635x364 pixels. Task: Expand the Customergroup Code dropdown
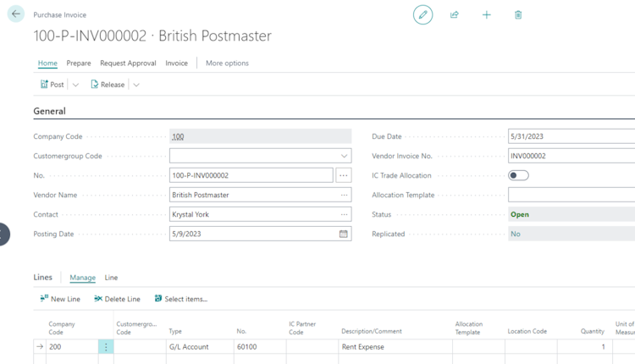pos(344,156)
